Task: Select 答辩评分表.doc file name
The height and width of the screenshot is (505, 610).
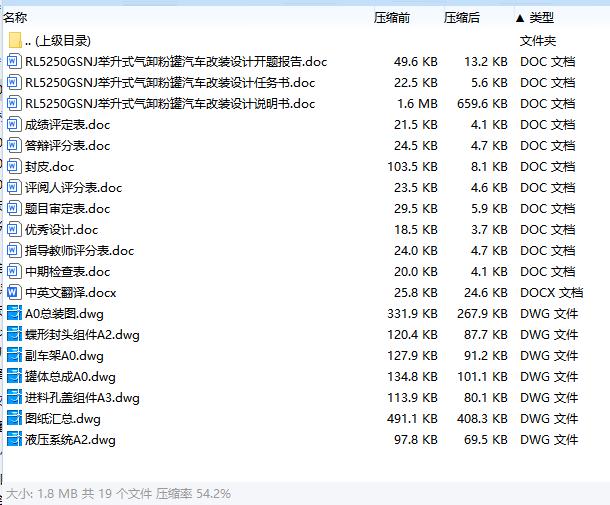Action: (x=67, y=146)
